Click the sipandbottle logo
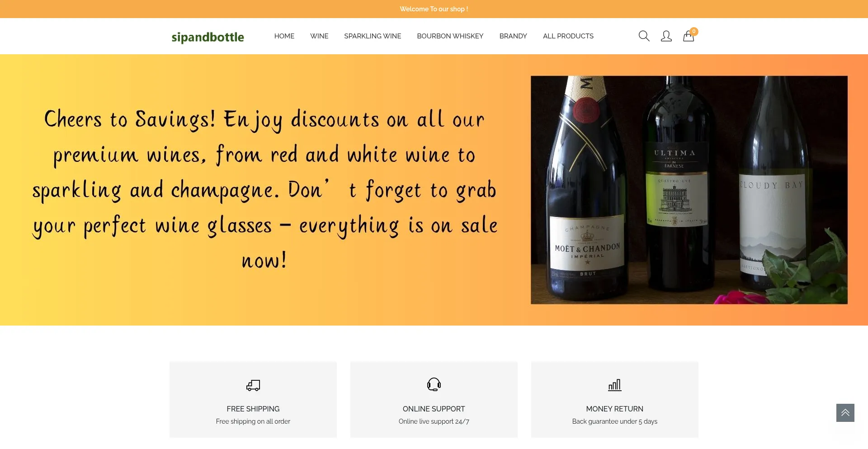Viewport: 868px width, 449px height. (208, 37)
